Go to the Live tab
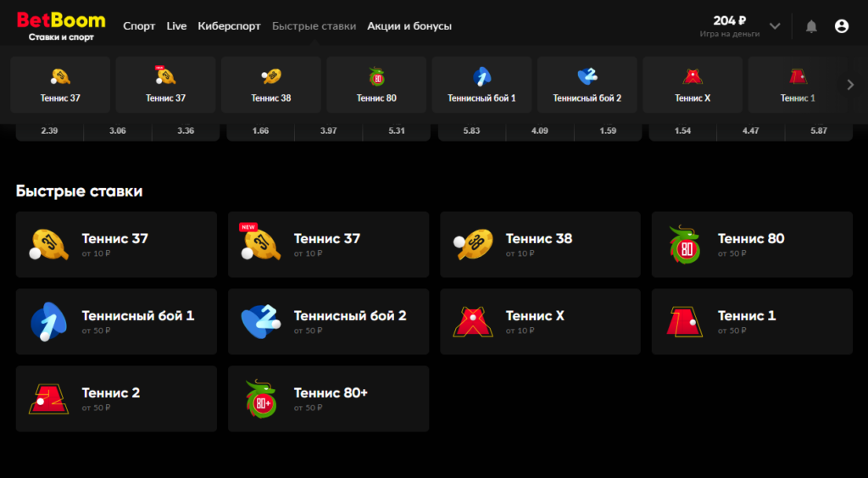This screenshot has height=478, width=868. coord(176,26)
